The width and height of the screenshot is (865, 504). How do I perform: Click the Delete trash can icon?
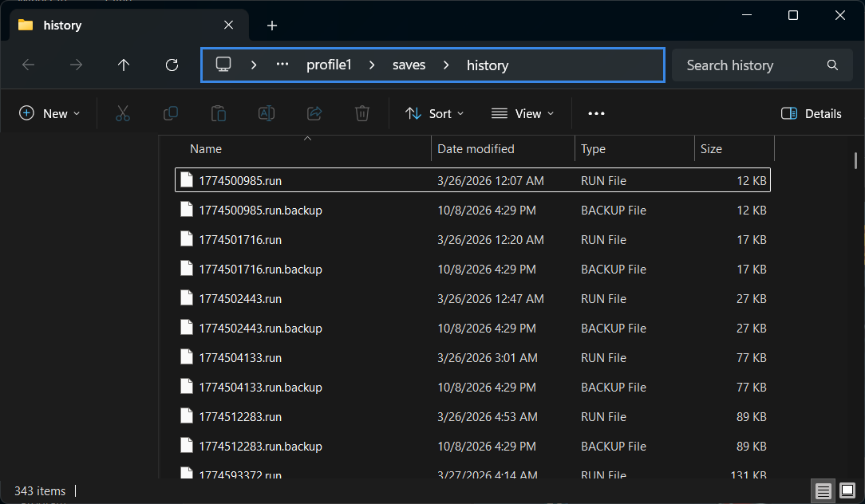tap(362, 113)
